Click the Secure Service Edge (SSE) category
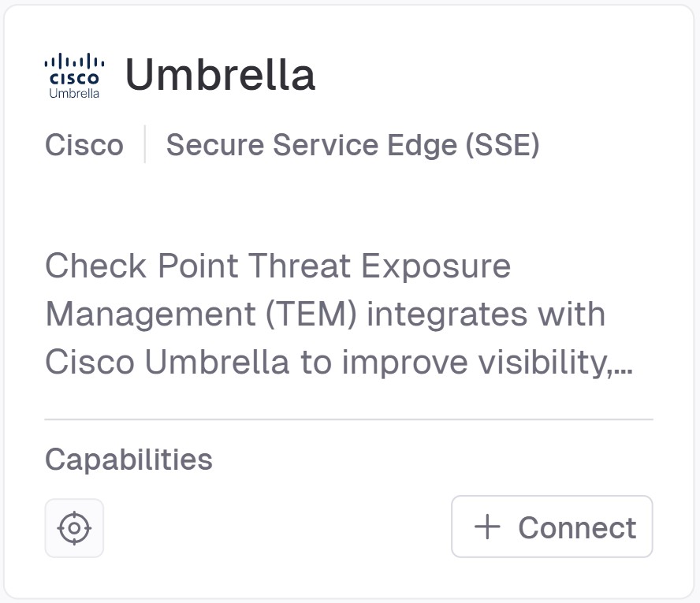The image size is (700, 603). point(352,145)
